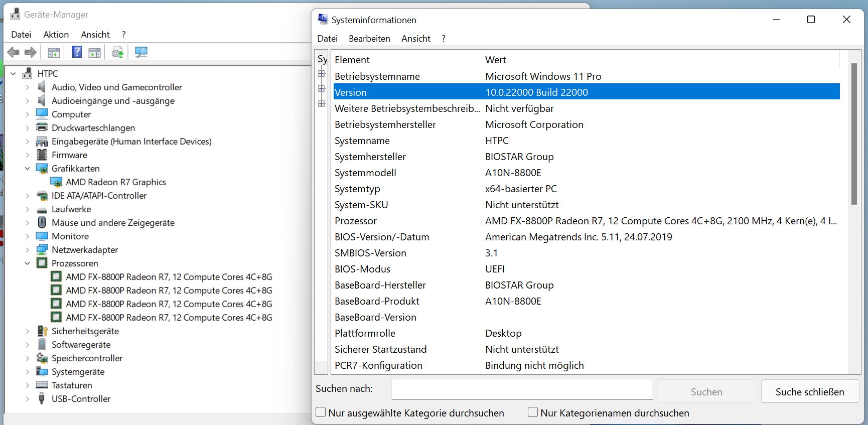Select the highlighted Version row
This screenshot has width=868, height=425.
[x=587, y=92]
